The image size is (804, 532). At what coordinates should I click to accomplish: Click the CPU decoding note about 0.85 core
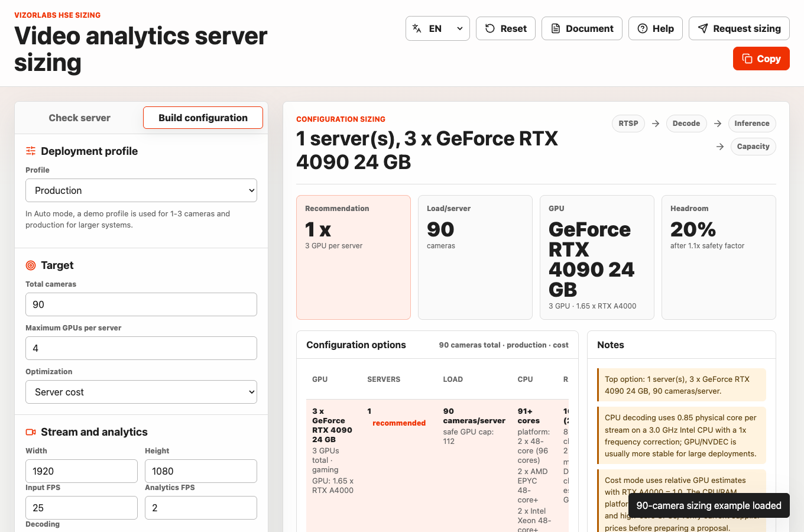682,436
